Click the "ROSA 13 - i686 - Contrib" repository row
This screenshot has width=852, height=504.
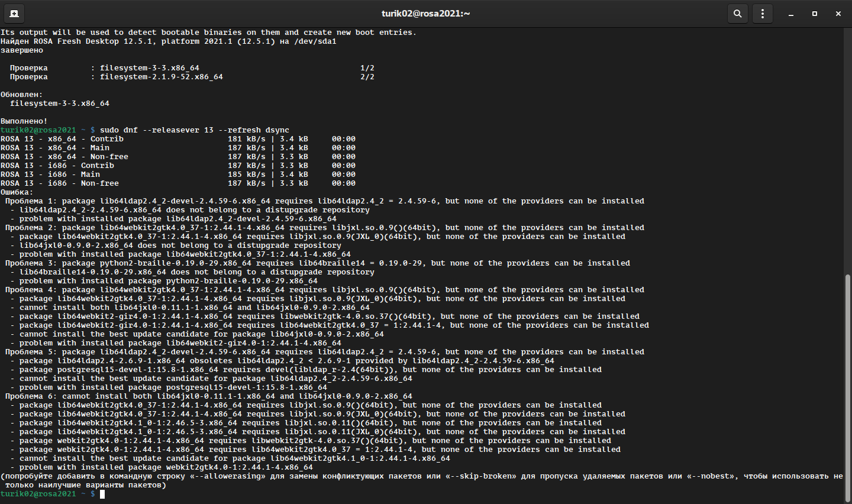tap(178, 166)
